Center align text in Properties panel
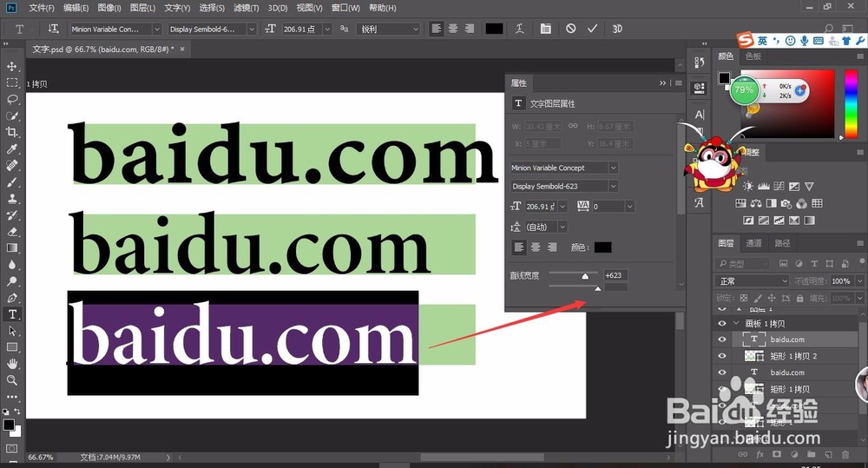This screenshot has width=868, height=468. pos(536,247)
